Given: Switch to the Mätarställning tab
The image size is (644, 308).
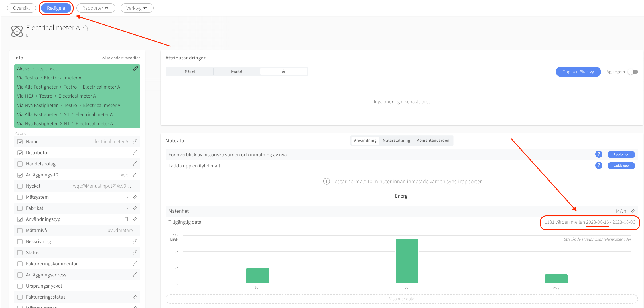Looking at the screenshot, I should pos(396,141).
